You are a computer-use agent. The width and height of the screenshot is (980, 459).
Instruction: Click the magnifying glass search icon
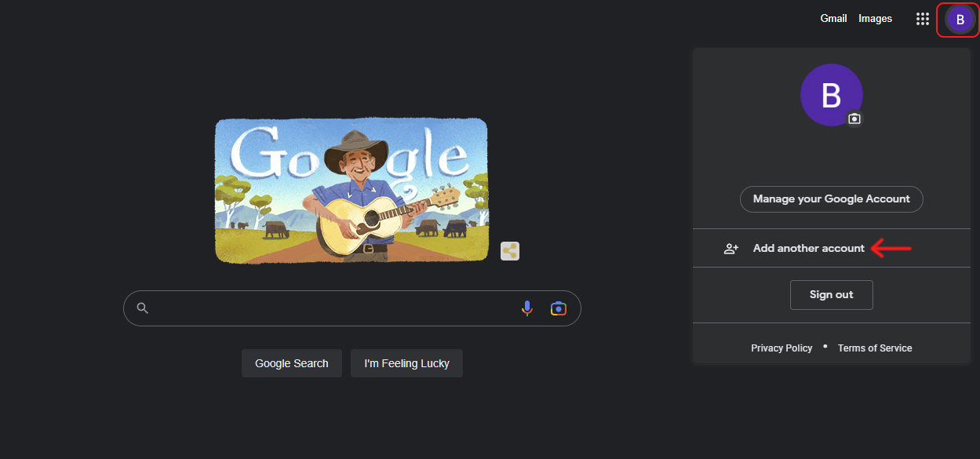point(142,308)
